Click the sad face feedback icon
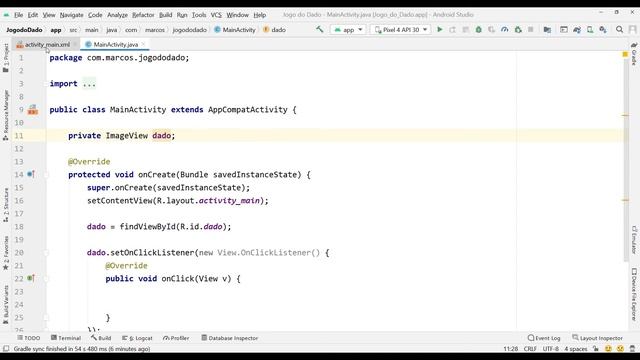 coord(620,349)
